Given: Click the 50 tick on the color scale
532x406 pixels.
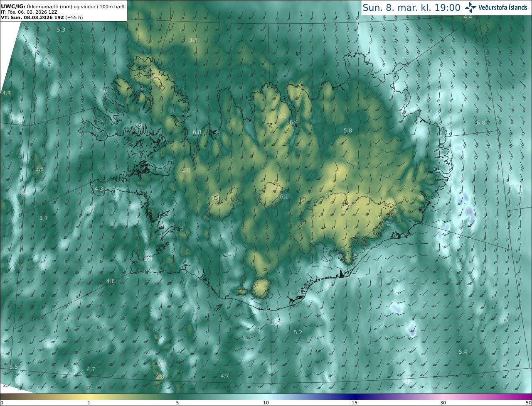Looking at the screenshot, I should pyautogui.click(x=528, y=403).
